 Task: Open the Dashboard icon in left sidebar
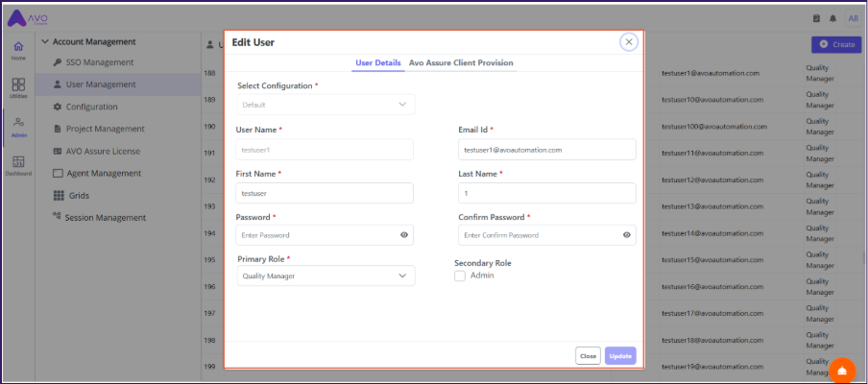tap(18, 165)
